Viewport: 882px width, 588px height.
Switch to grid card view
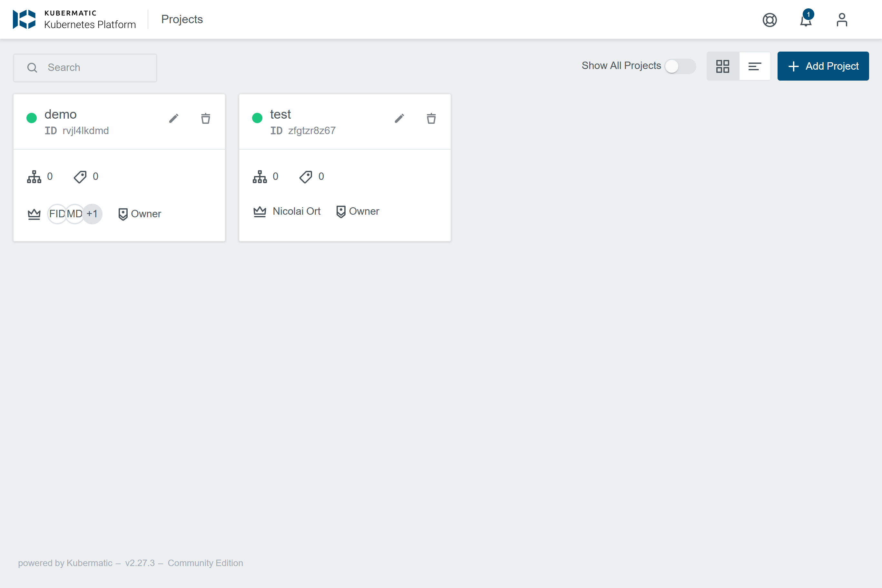[x=723, y=66]
